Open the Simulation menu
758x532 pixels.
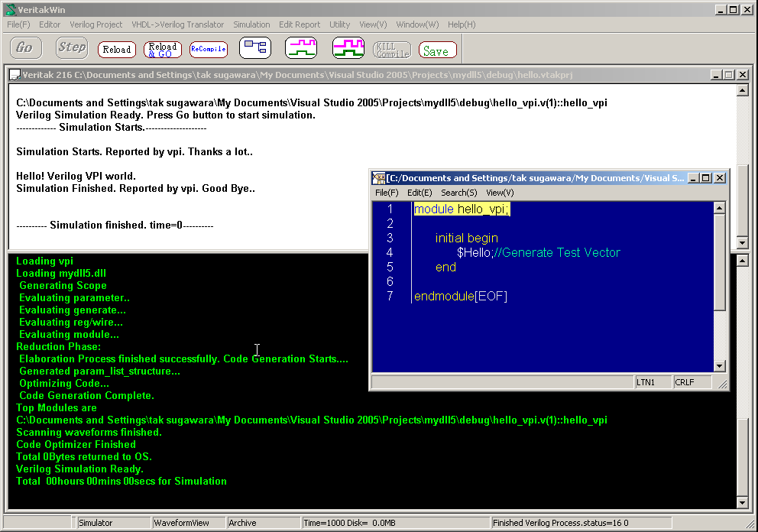click(x=251, y=24)
